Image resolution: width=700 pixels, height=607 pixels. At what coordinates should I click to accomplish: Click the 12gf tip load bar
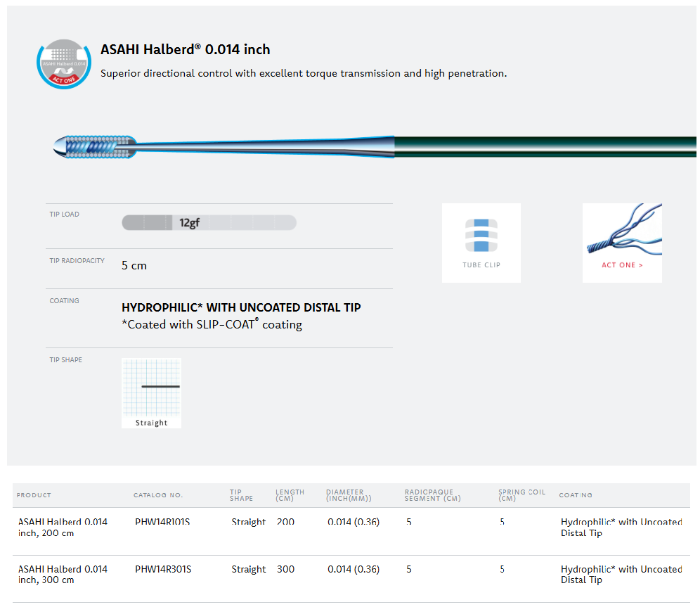(209, 223)
